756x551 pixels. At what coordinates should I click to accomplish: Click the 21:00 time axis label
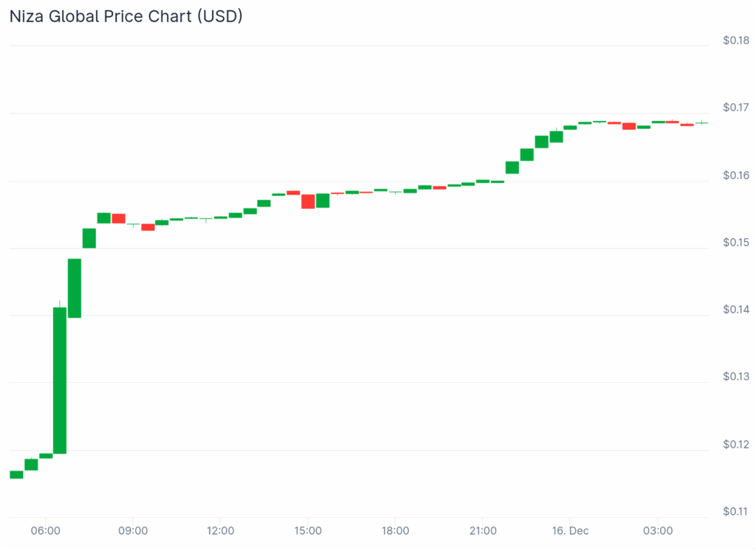[483, 530]
